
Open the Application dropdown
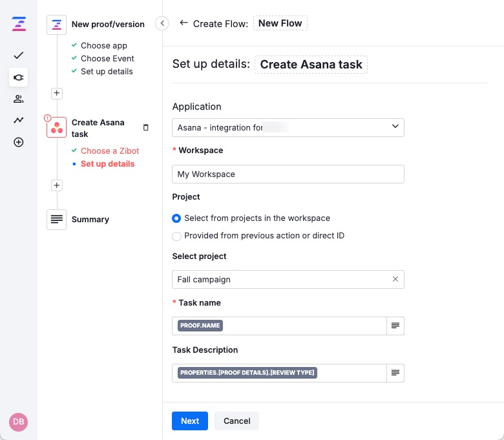(x=288, y=127)
